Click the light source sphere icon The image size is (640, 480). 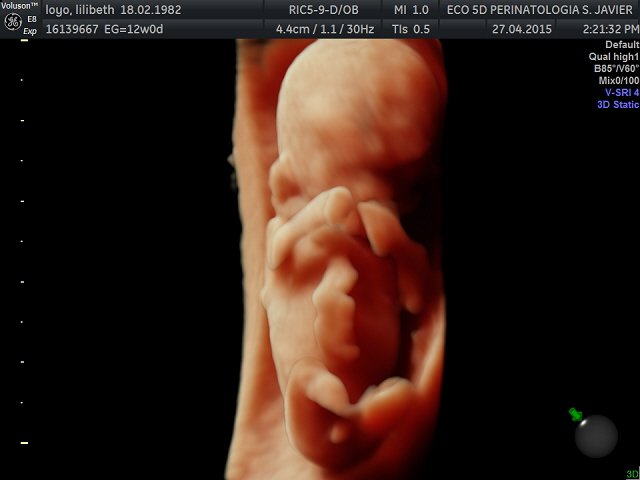pos(596,437)
